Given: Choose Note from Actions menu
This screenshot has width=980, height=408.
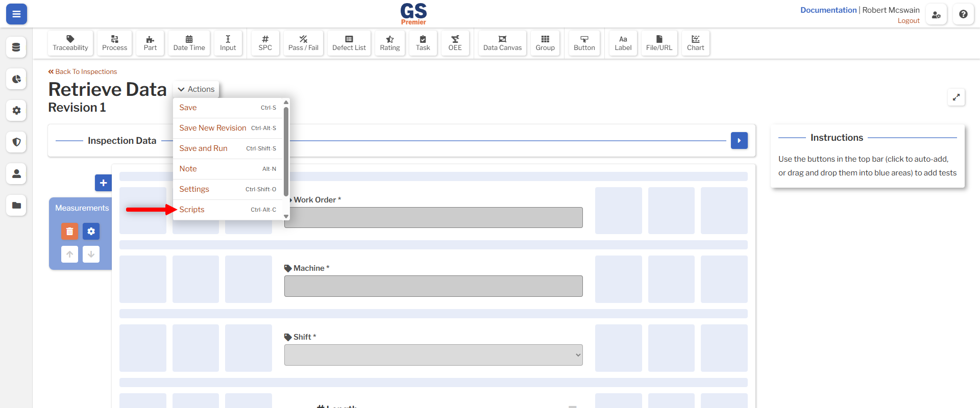Looking at the screenshot, I should click(x=228, y=169).
